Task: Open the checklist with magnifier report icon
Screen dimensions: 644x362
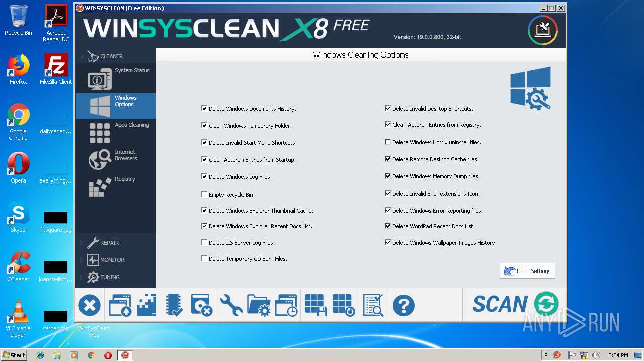Action: [x=373, y=305]
